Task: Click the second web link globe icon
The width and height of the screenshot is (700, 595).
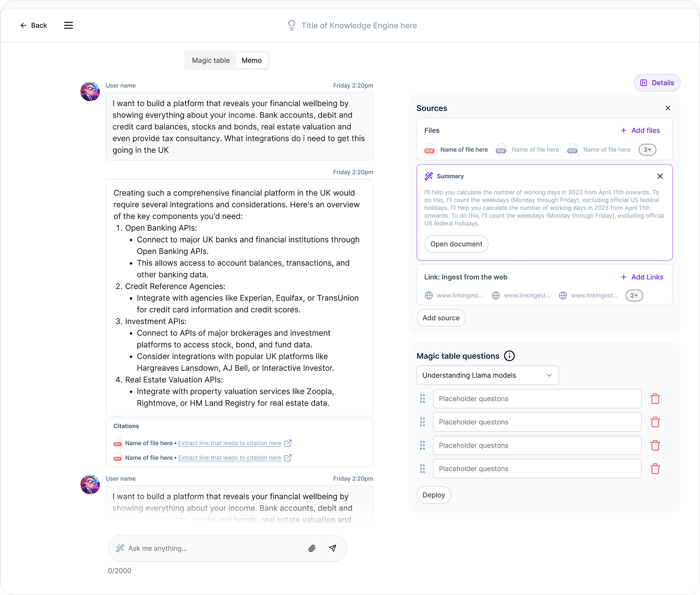Action: 496,295
